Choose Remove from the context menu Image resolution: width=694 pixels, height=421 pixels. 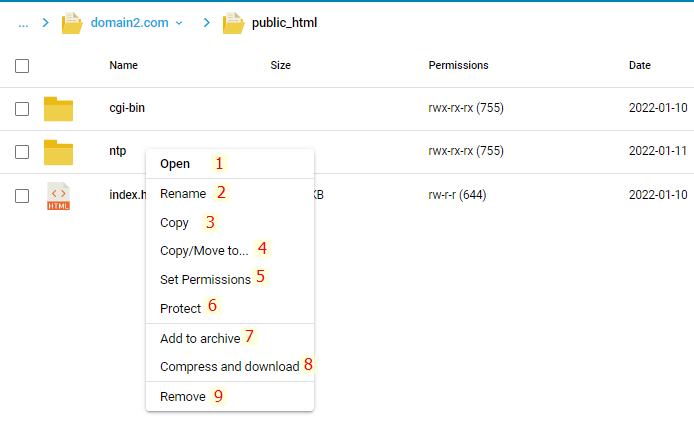tap(183, 397)
